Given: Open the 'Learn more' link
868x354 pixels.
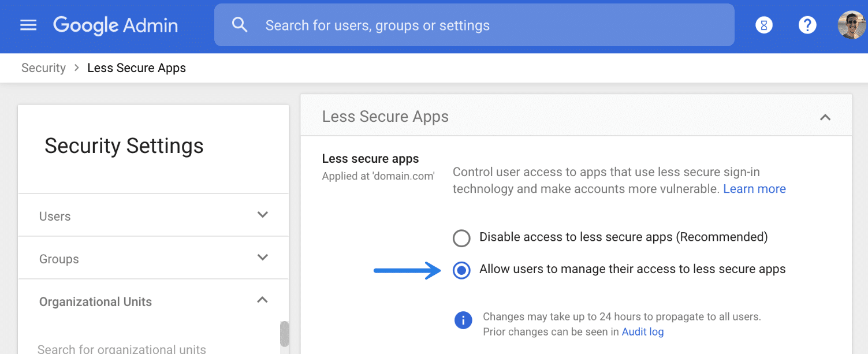Looking at the screenshot, I should (x=754, y=188).
